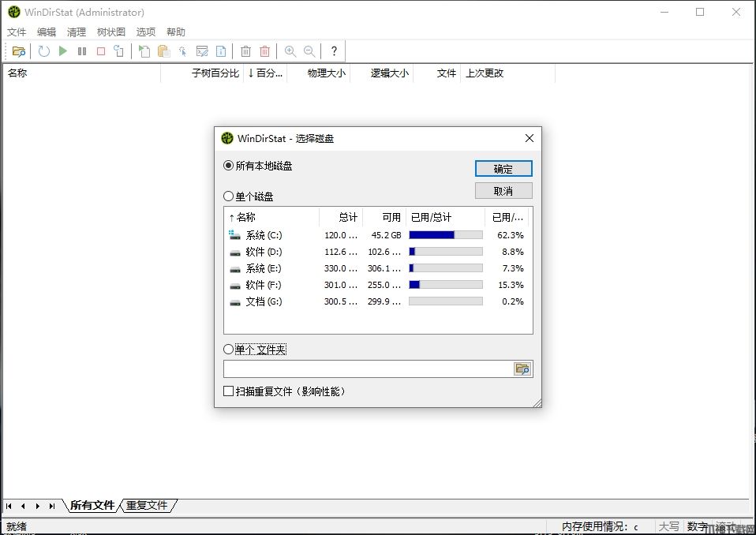Click the 内存使用情况 status bar entry
756x535 pixels.
pyautogui.click(x=601, y=527)
